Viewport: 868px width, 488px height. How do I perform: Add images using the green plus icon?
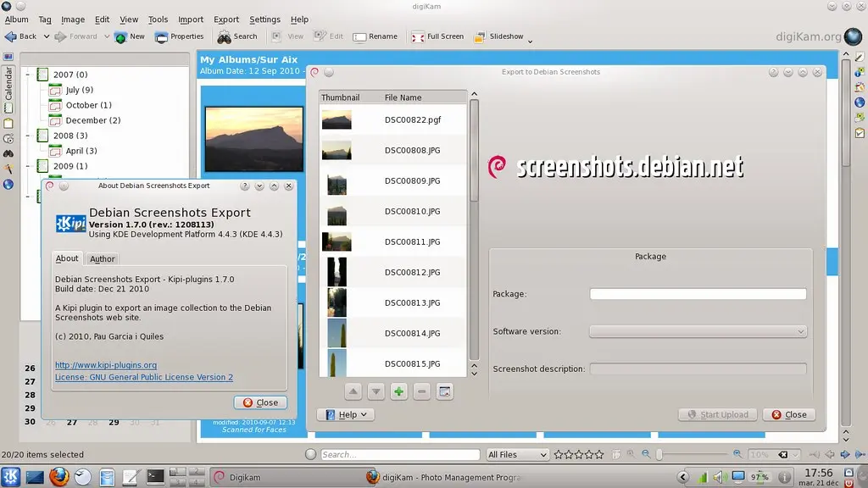[x=398, y=391]
